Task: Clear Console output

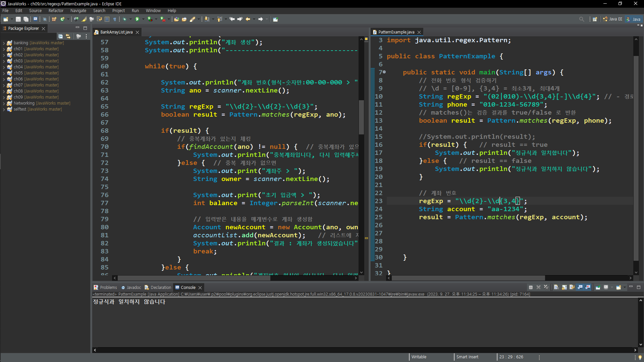Action: click(x=556, y=287)
